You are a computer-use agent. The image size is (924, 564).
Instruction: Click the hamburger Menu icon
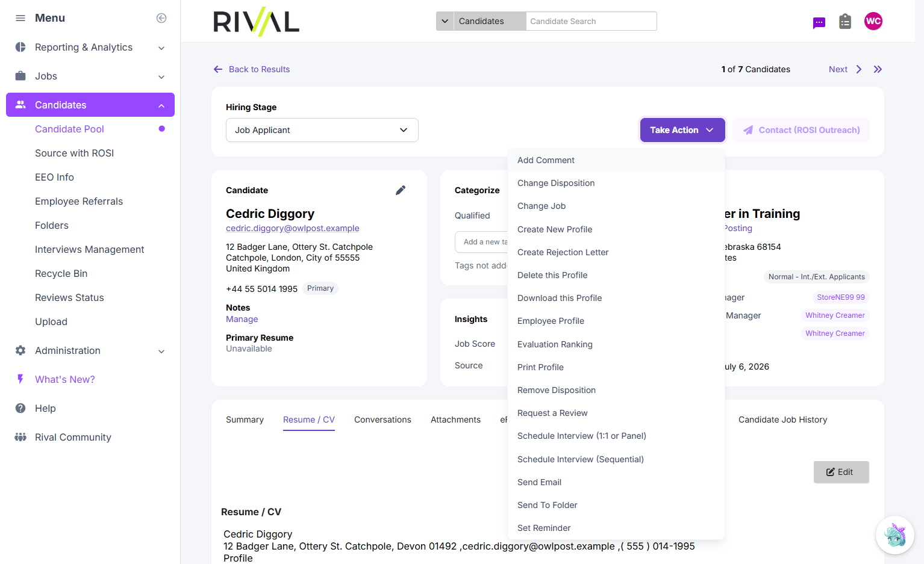[20, 18]
